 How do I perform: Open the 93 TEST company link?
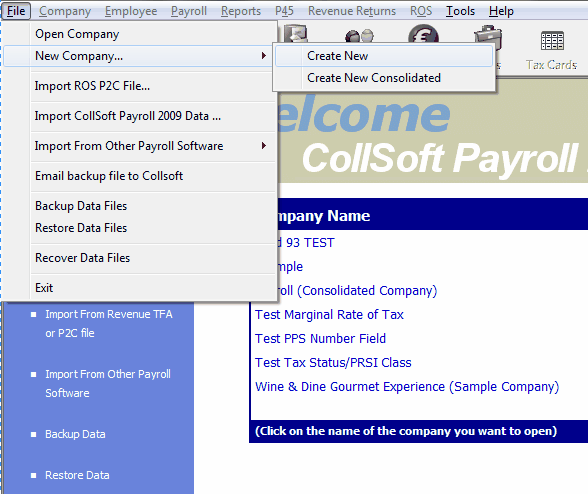click(306, 243)
